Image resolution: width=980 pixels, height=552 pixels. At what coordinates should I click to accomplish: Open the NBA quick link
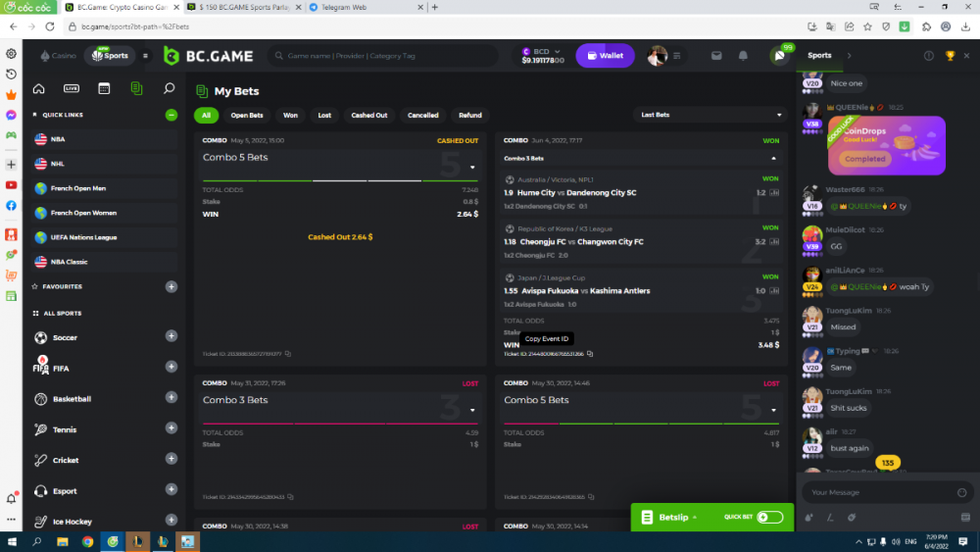(x=59, y=139)
